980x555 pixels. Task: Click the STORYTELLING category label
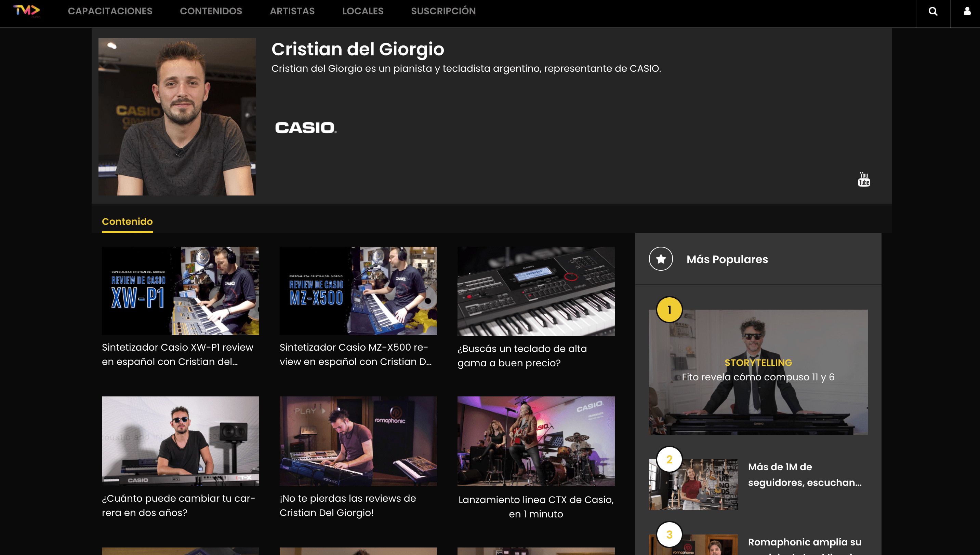pos(758,363)
